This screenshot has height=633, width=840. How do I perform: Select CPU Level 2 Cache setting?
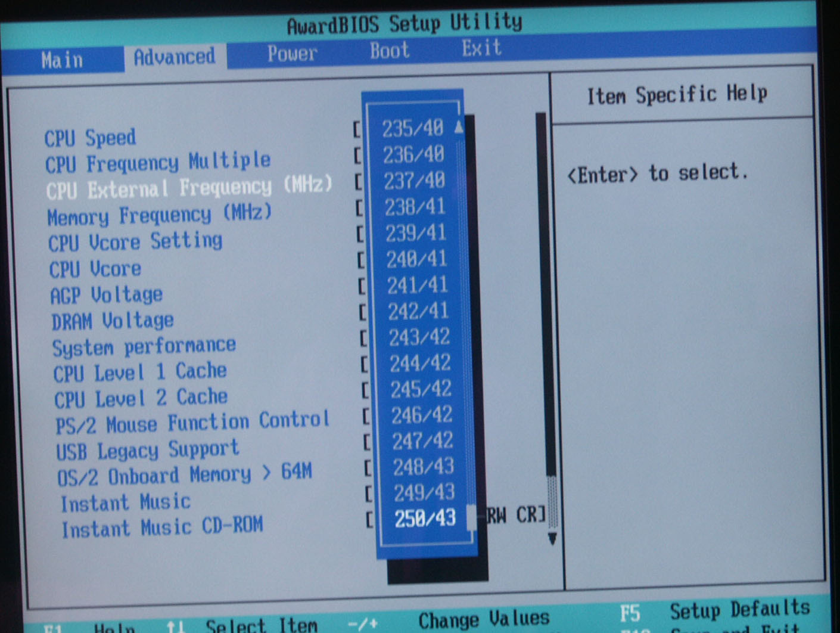(x=141, y=398)
